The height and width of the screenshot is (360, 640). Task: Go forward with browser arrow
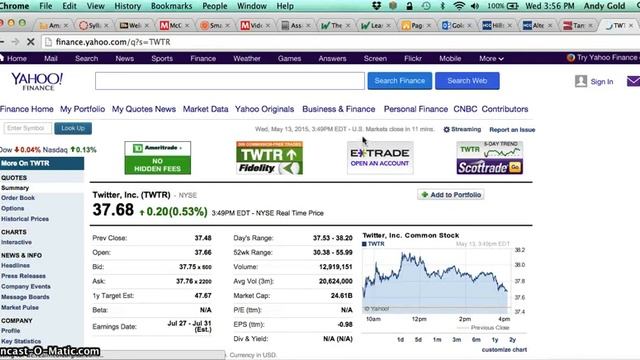15,42
